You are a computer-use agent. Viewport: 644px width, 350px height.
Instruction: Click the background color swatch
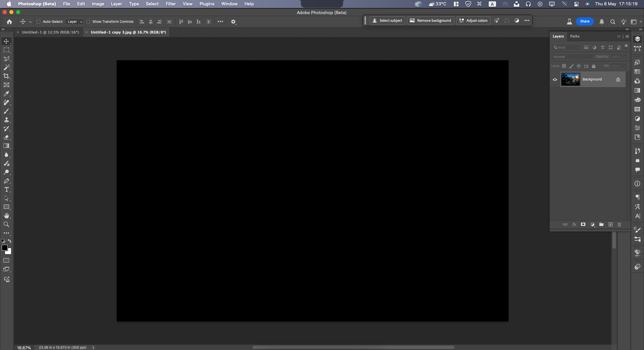tap(9, 252)
